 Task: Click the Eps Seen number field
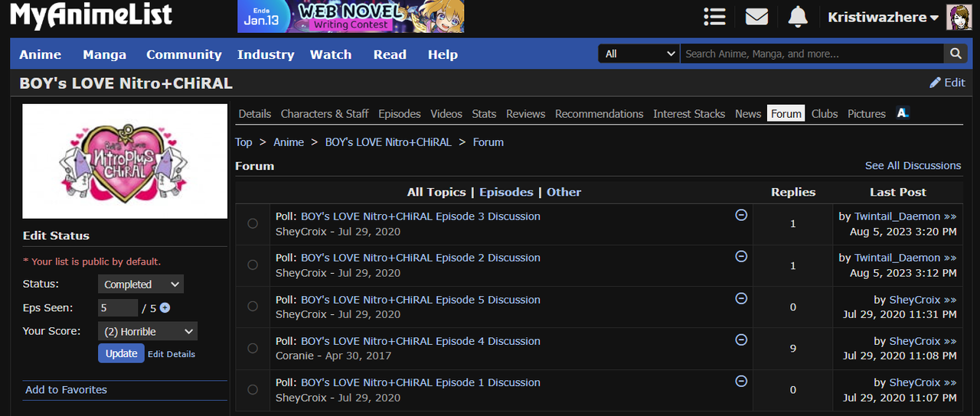tap(118, 308)
